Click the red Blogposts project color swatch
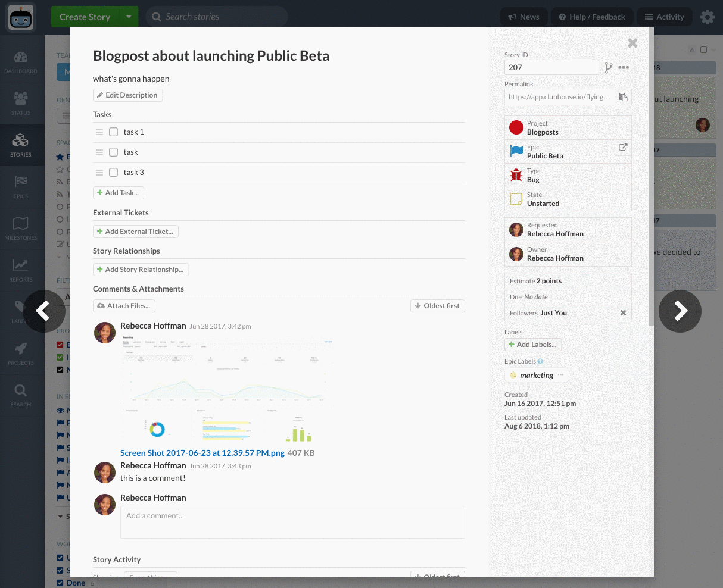The width and height of the screenshot is (723, 588). (516, 127)
